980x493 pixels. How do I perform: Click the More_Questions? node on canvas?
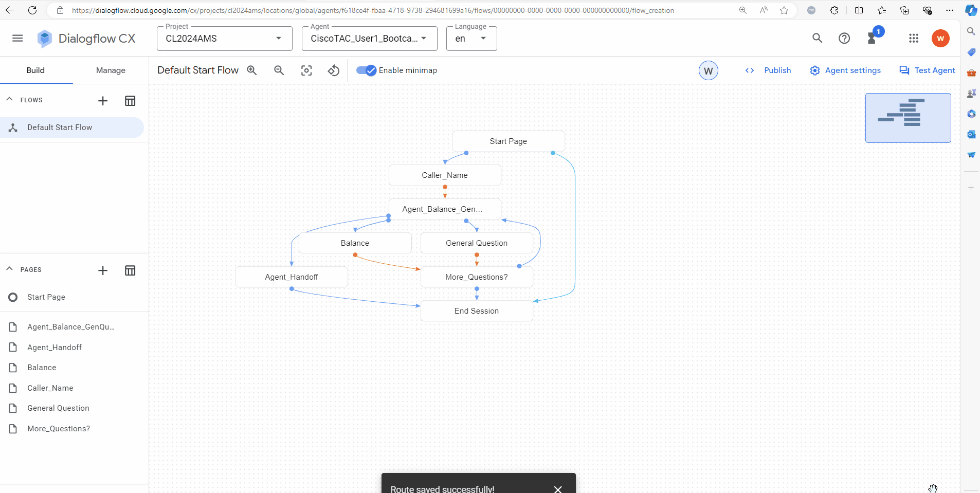click(x=477, y=277)
